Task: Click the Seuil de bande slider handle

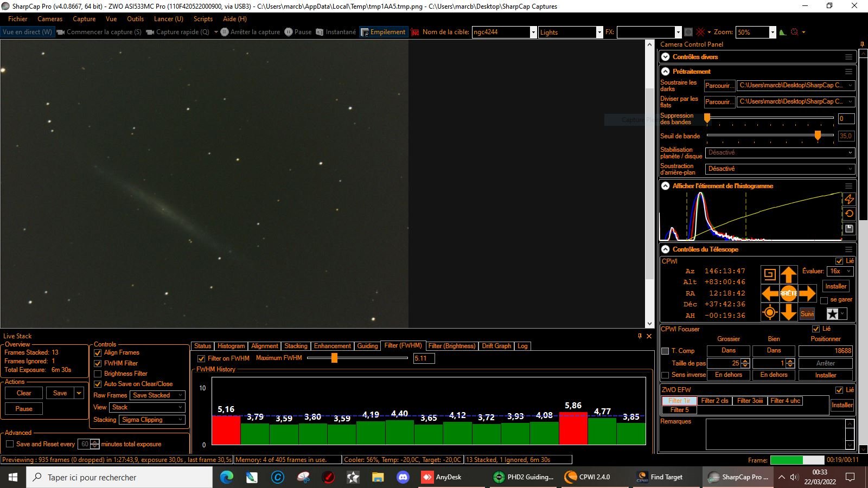Action: tap(818, 136)
